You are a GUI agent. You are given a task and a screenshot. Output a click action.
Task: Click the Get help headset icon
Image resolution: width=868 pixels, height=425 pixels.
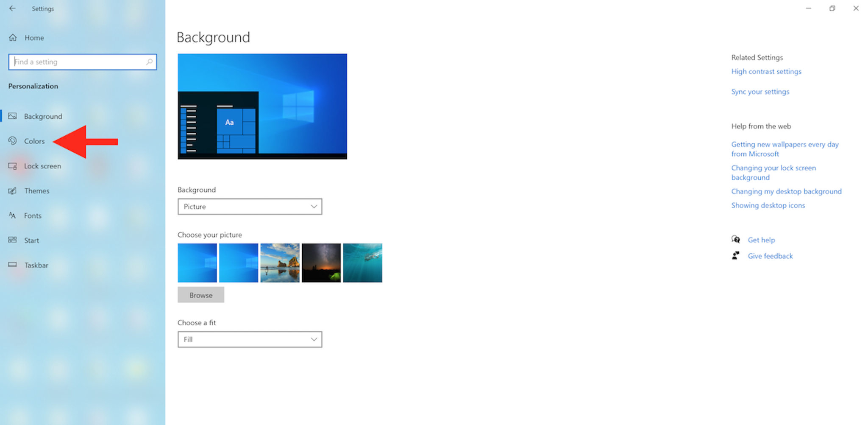click(736, 239)
